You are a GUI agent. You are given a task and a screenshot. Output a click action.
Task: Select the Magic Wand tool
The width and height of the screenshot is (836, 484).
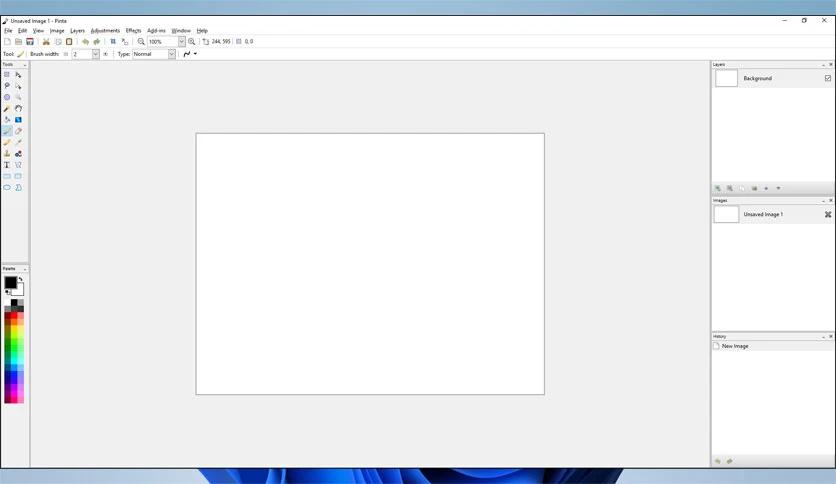click(7, 108)
